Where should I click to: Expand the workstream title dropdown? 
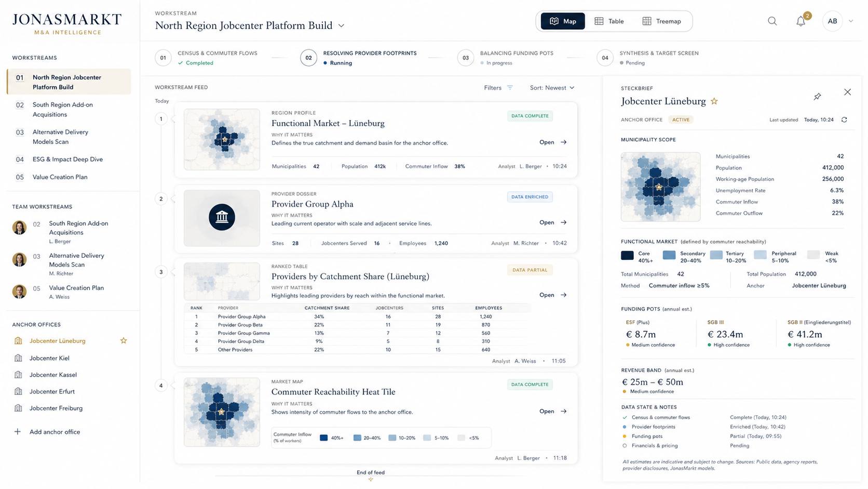pyautogui.click(x=341, y=25)
